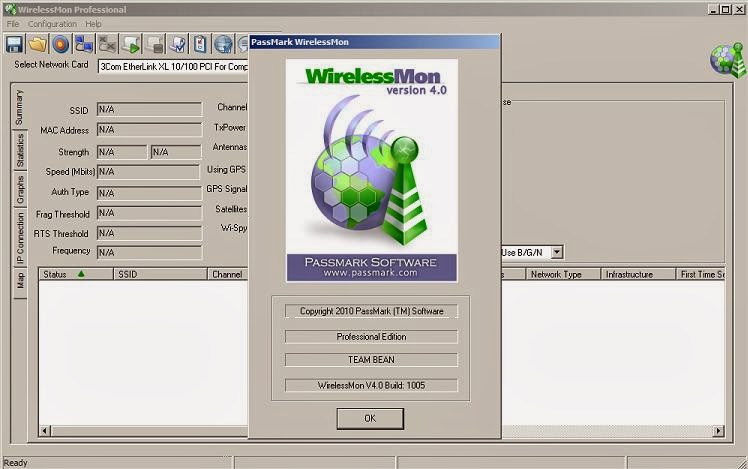Click the first Strength N/A field
The image size is (748, 469).
[122, 152]
